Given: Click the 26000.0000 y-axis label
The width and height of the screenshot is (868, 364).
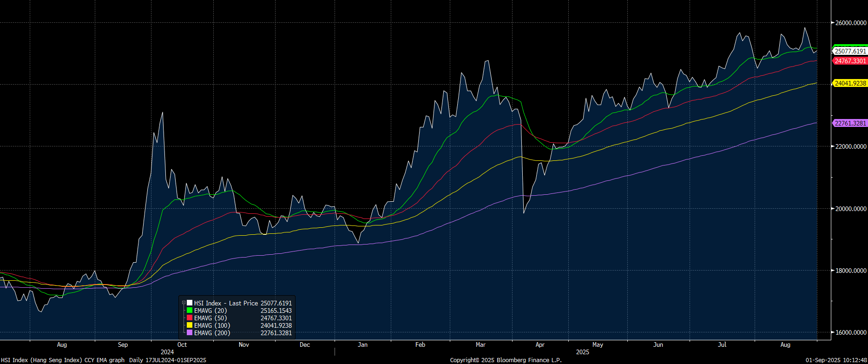Looking at the screenshot, I should [x=850, y=23].
